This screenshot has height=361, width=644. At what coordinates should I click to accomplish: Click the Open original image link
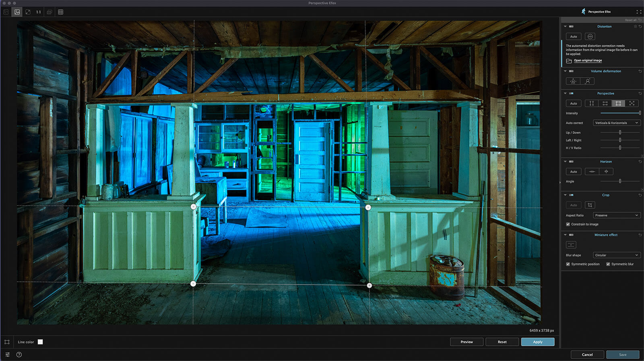click(x=588, y=61)
